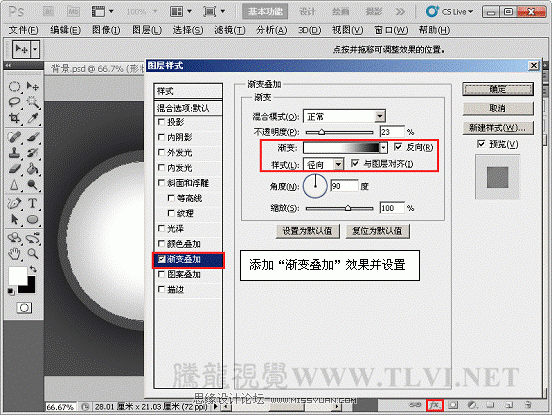Select the 3D Orbit camera tool
The height and width of the screenshot is (415, 552).
tap(33, 238)
